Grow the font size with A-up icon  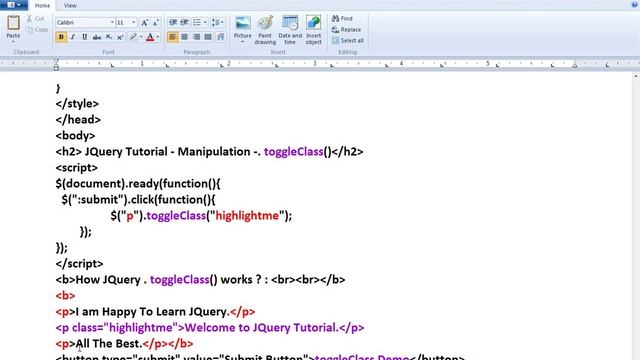point(144,22)
